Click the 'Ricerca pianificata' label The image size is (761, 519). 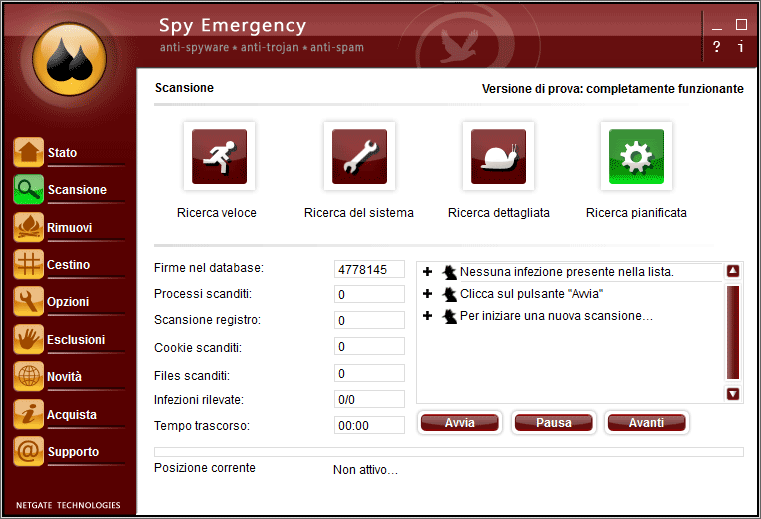[x=636, y=213]
